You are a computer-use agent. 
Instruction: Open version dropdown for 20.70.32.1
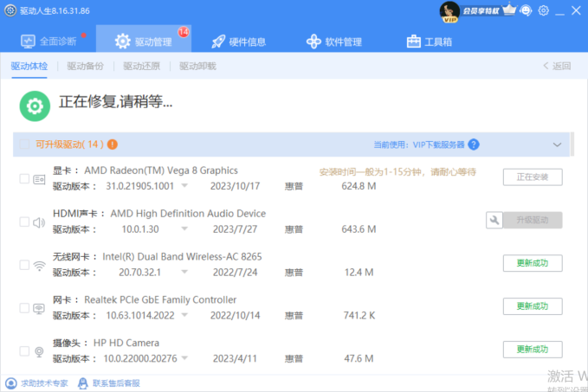pos(184,272)
